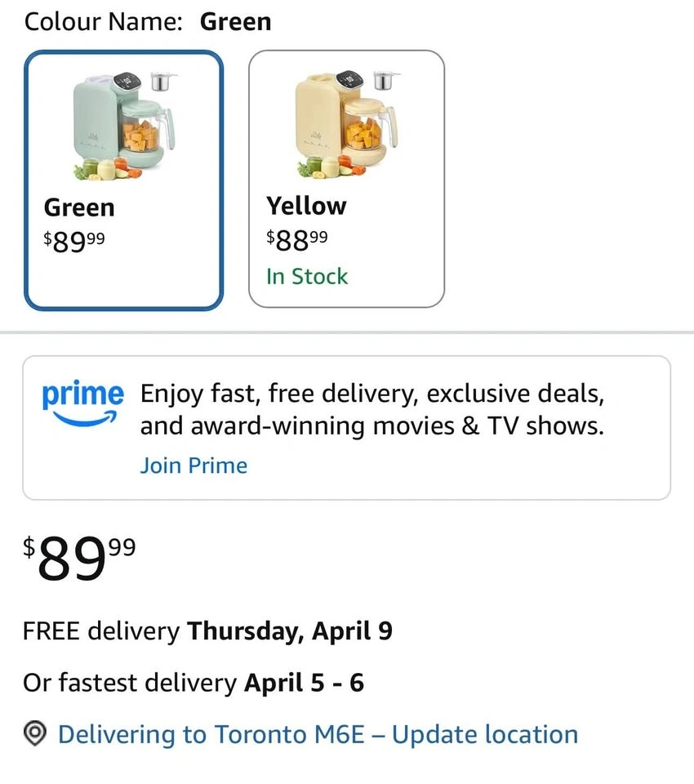Click the fastest delivery April 5 - 6 text
This screenshot has width=694, height=784.
click(304, 682)
